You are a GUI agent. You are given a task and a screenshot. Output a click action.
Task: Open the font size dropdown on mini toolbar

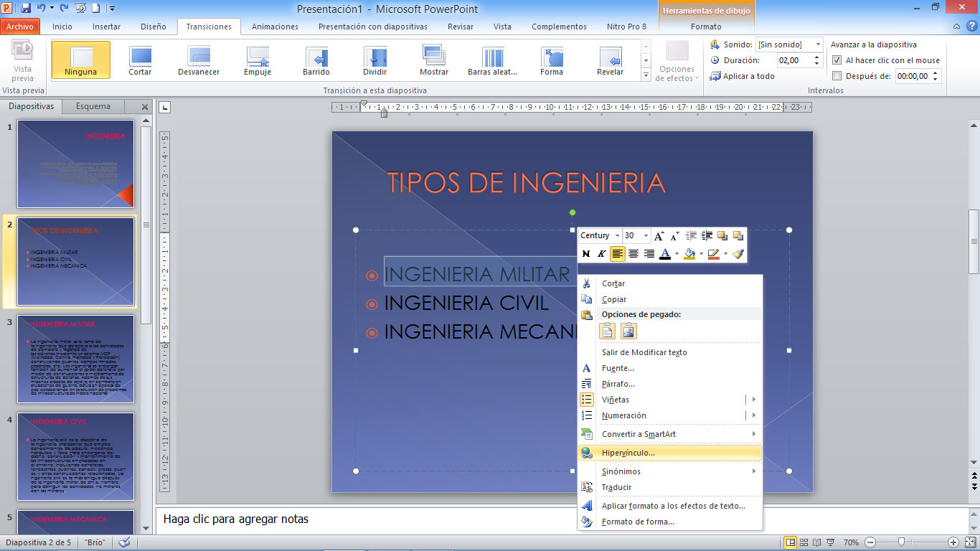[x=644, y=235]
